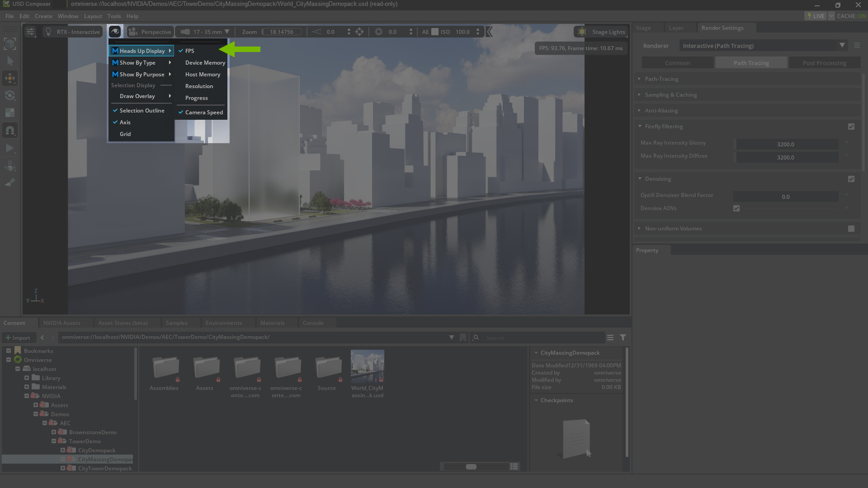Toggle Camera Speed display option
The image size is (868, 488).
click(x=201, y=112)
